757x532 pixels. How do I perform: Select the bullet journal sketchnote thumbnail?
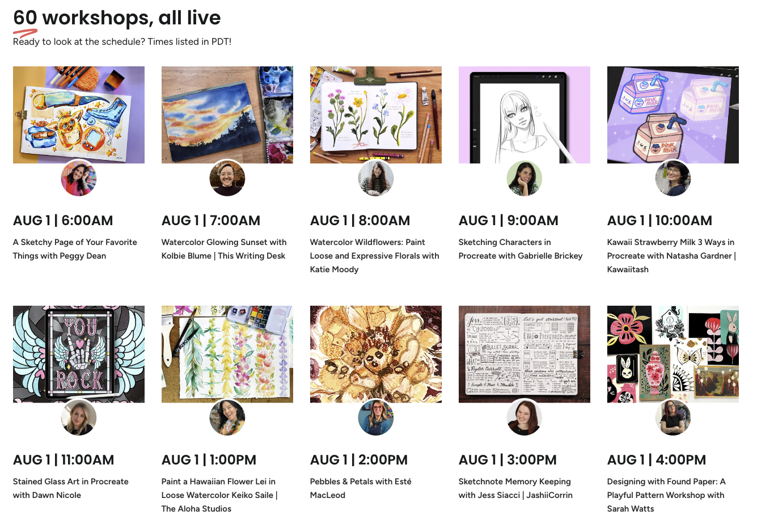[525, 354]
